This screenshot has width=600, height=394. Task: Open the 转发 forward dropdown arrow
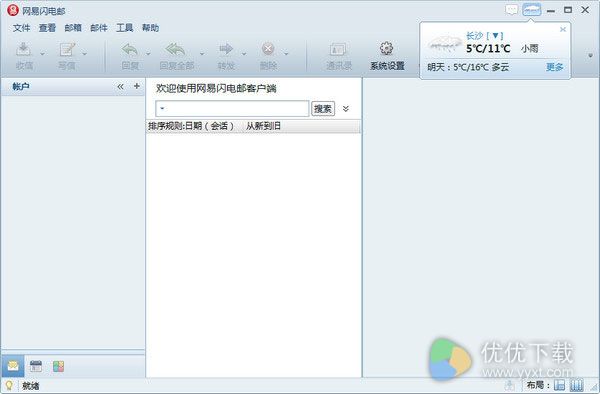[244, 54]
